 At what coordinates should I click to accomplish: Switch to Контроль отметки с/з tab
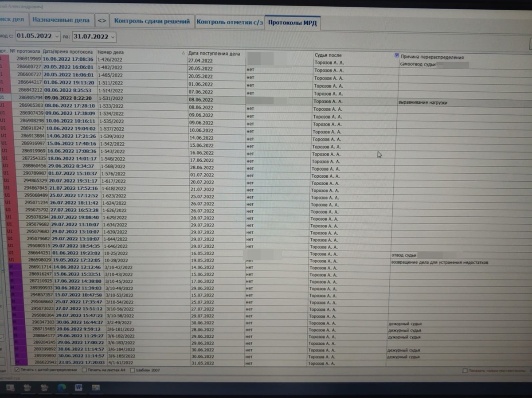coord(229,21)
